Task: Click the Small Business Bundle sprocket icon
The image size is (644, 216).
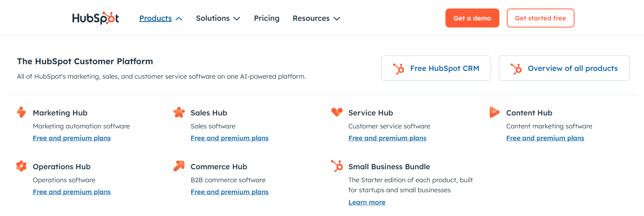Action: tap(337, 166)
